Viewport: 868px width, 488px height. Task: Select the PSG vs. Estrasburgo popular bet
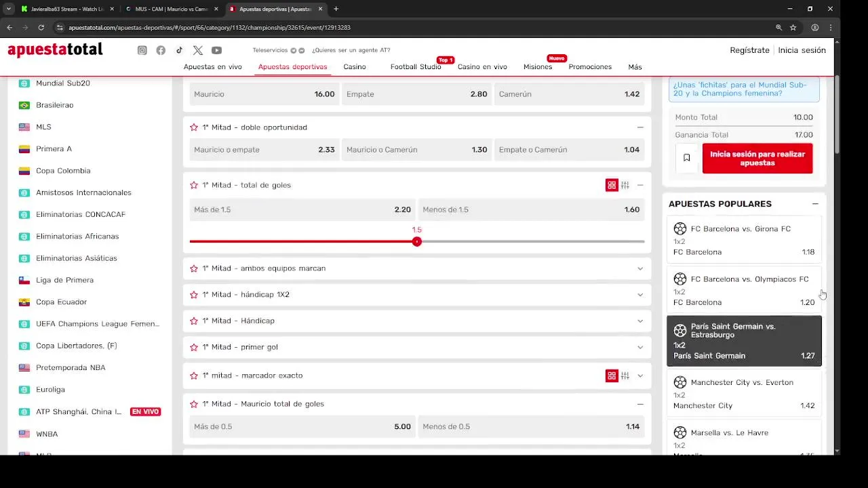(744, 341)
